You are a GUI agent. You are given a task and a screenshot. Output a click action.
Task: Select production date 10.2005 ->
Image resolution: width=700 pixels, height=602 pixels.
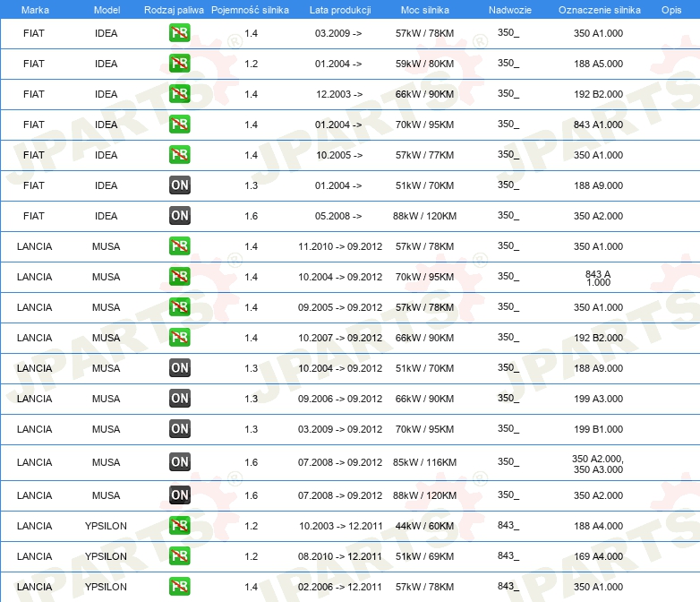point(339,155)
